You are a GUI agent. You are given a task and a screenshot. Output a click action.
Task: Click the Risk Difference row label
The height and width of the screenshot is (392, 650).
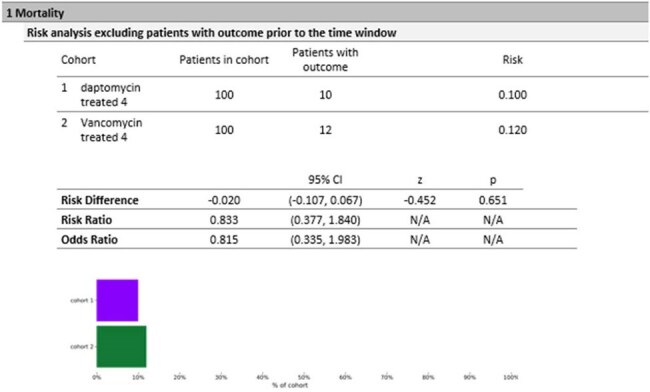coord(99,200)
